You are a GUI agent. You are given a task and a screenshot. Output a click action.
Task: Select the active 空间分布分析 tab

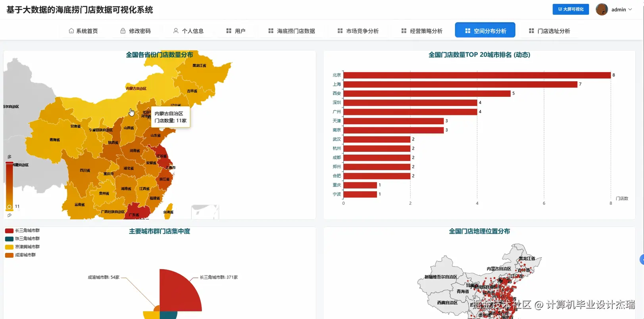485,30
